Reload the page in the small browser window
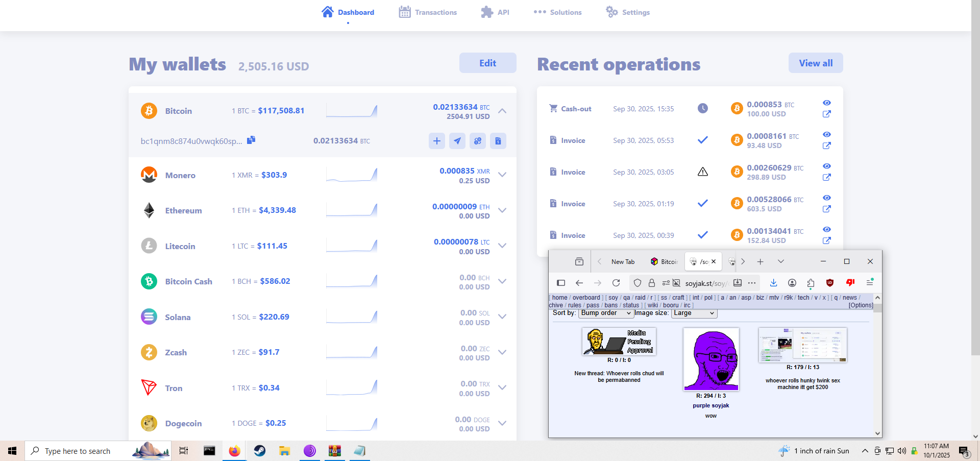This screenshot has width=980, height=461. tap(616, 283)
